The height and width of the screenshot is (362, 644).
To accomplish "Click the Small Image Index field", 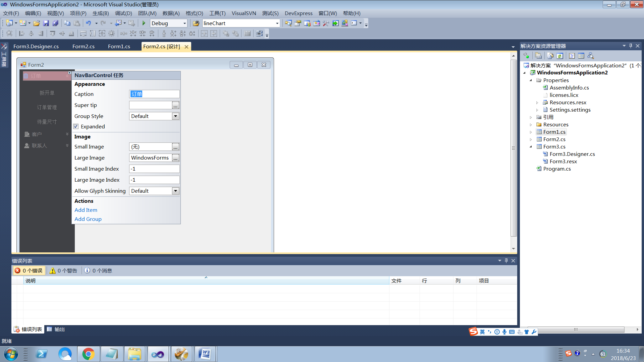I will 154,169.
